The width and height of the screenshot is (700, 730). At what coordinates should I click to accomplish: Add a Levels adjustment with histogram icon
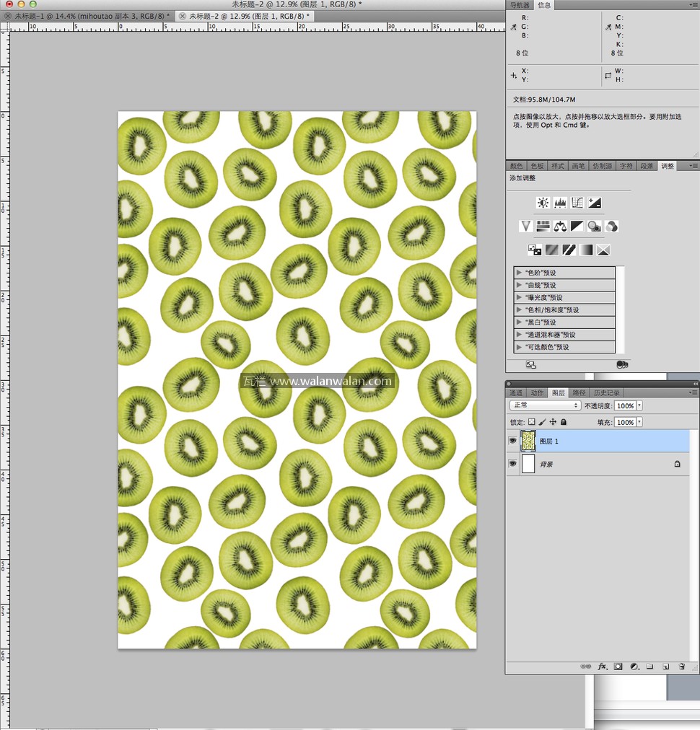(560, 203)
